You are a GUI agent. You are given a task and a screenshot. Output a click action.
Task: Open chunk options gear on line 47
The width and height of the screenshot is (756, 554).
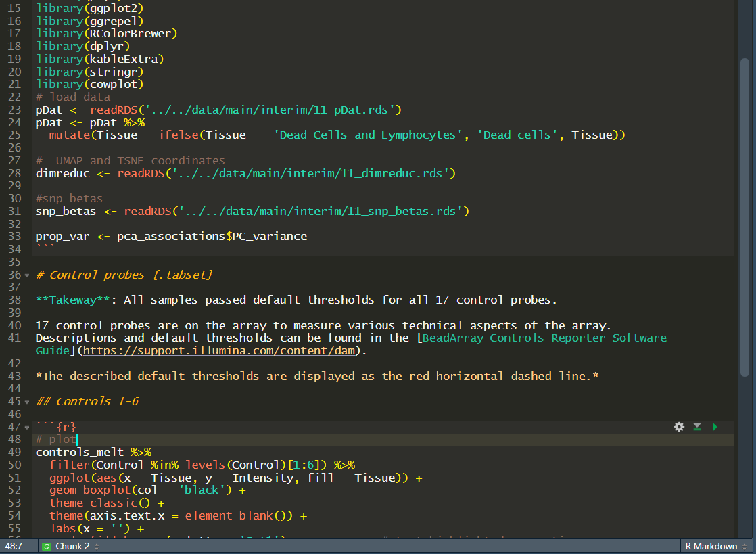pyautogui.click(x=679, y=427)
